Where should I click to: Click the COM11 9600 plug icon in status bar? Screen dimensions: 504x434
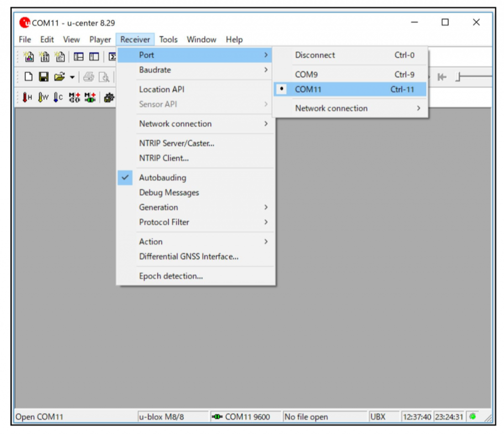click(217, 417)
